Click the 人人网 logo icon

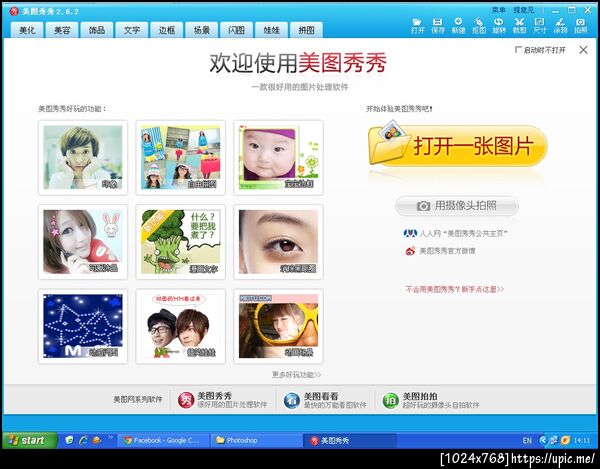(x=410, y=233)
